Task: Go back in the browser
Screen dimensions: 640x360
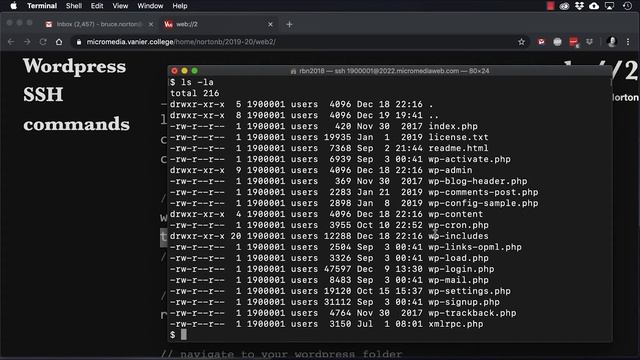Action: pyautogui.click(x=11, y=42)
